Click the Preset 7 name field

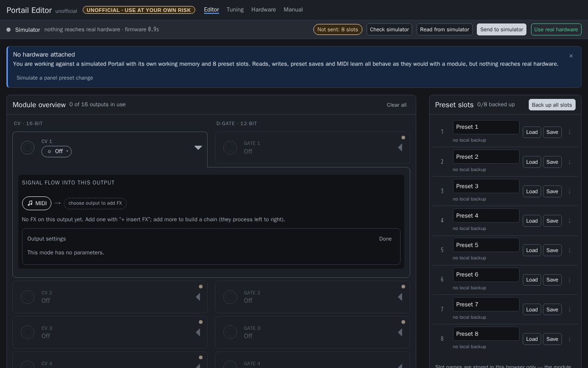coord(486,304)
